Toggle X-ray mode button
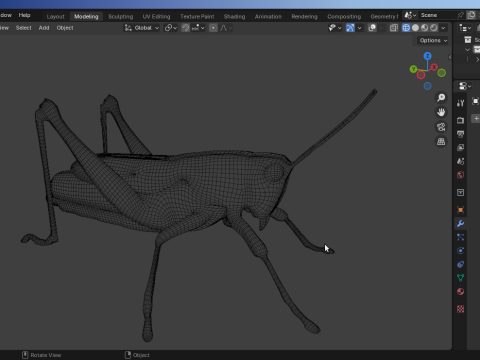480x360 pixels. pyautogui.click(x=394, y=28)
